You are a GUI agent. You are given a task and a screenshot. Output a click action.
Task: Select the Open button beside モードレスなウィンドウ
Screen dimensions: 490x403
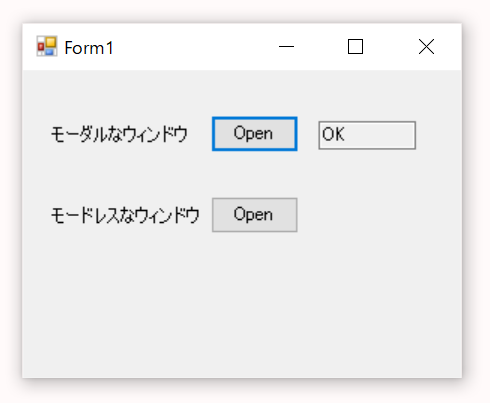[255, 215]
